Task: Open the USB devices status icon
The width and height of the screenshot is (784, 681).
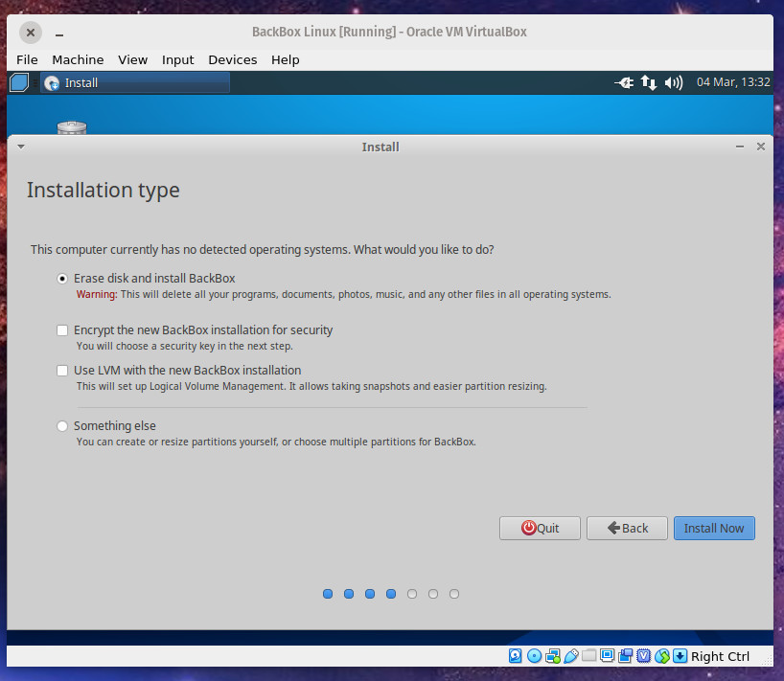Action: pos(571,656)
